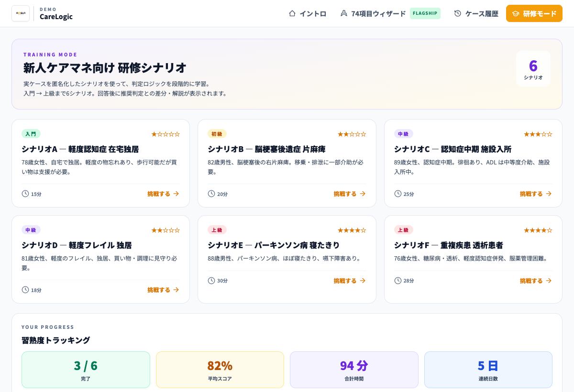Click the FLAGSHIP badge
This screenshot has height=392, width=574.
pos(425,13)
